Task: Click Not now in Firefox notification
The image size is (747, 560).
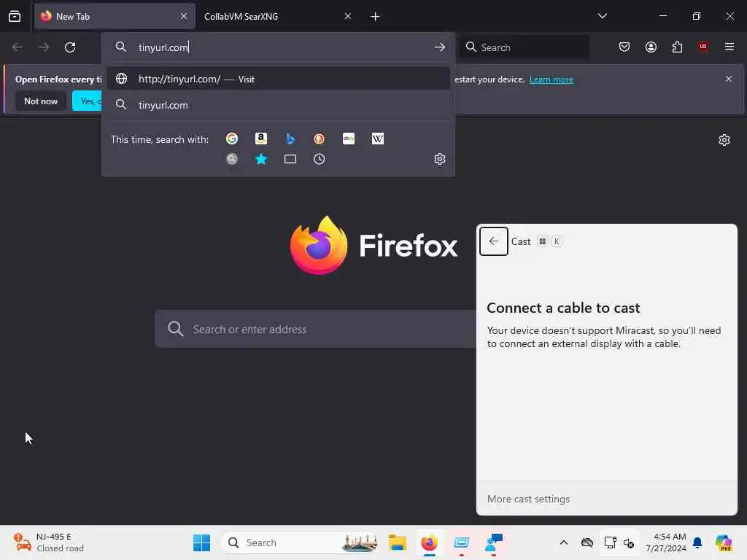Action: [x=41, y=101]
